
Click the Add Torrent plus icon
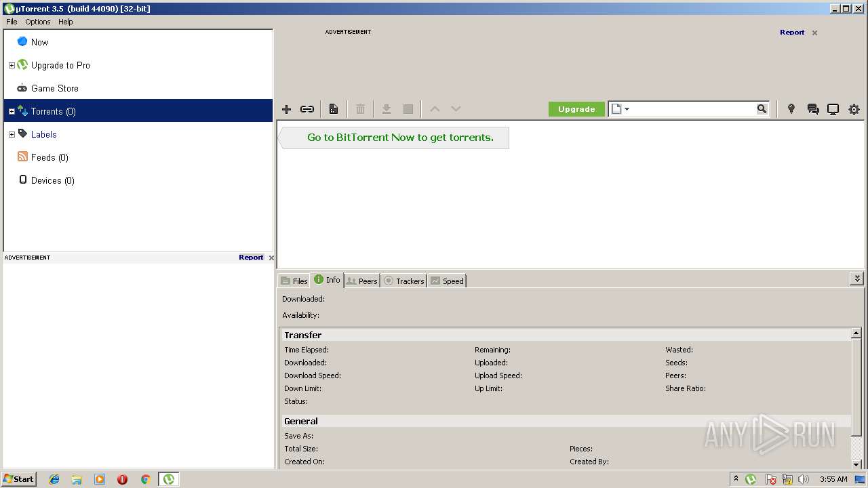286,109
